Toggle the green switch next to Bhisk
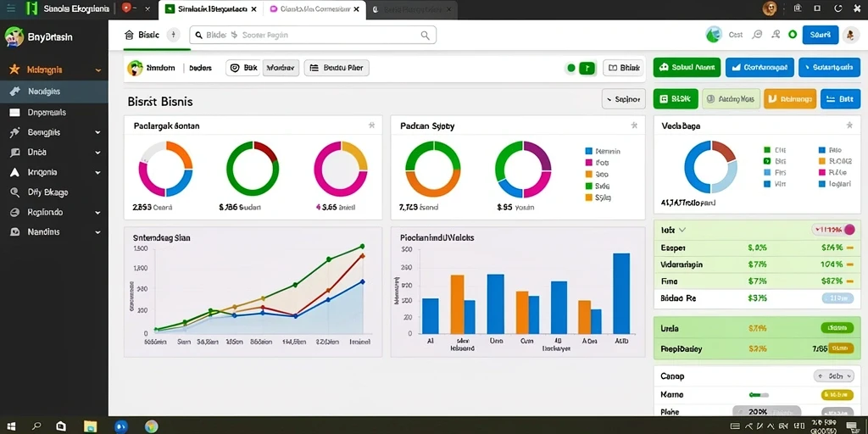This screenshot has height=434, width=868. tap(587, 68)
